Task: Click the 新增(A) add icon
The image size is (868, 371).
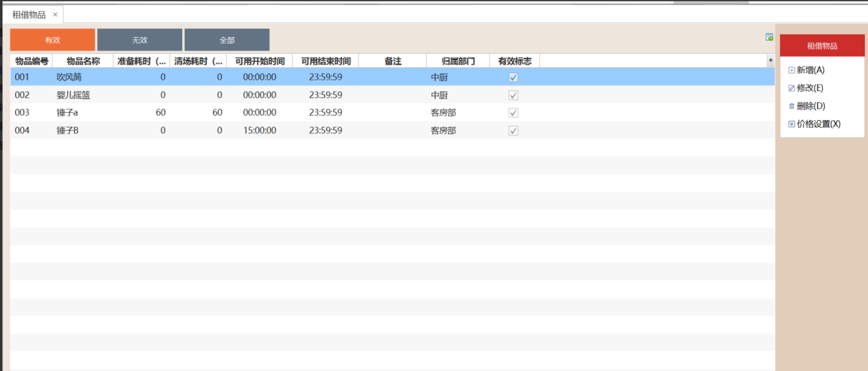Action: pyautogui.click(x=792, y=70)
